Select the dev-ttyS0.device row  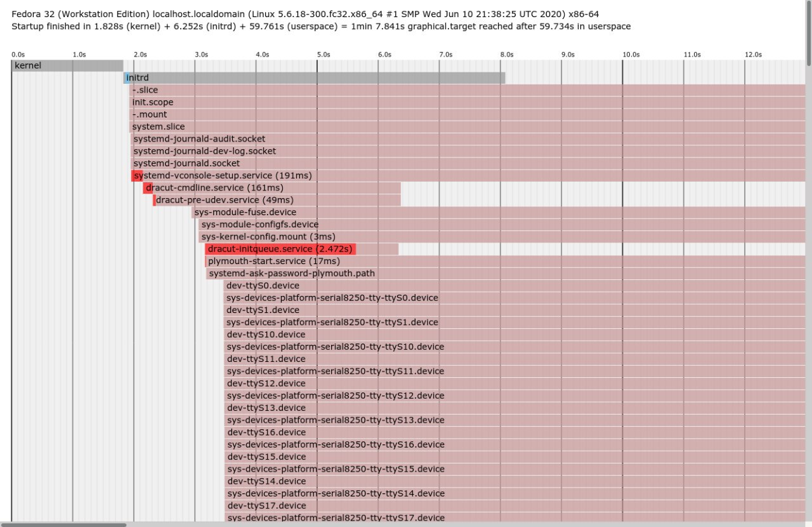514,286
